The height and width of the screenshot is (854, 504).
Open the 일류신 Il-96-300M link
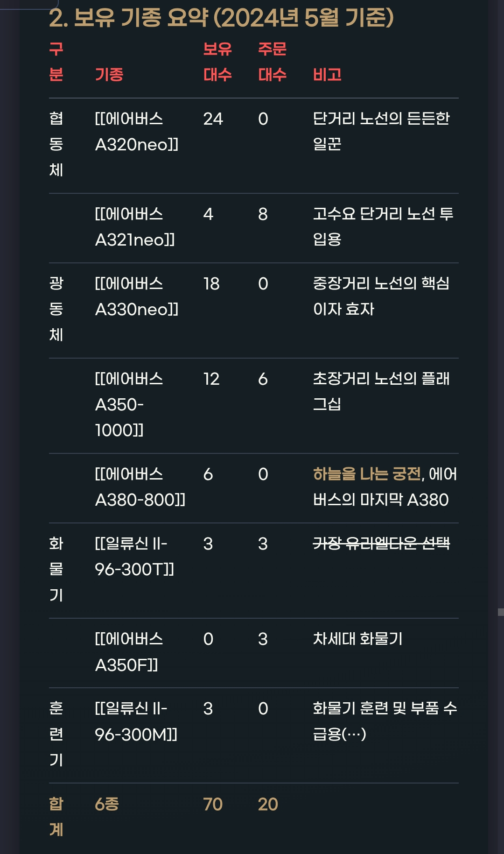pos(136,721)
